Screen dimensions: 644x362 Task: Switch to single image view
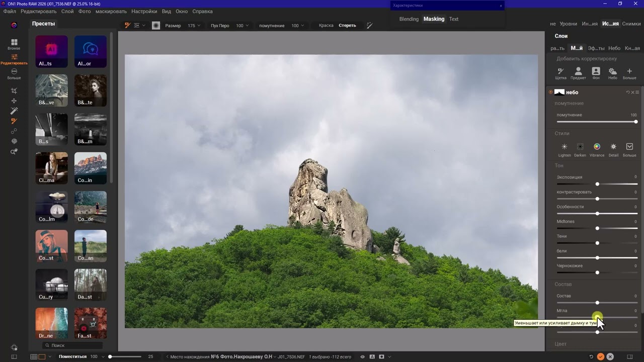(x=42, y=357)
